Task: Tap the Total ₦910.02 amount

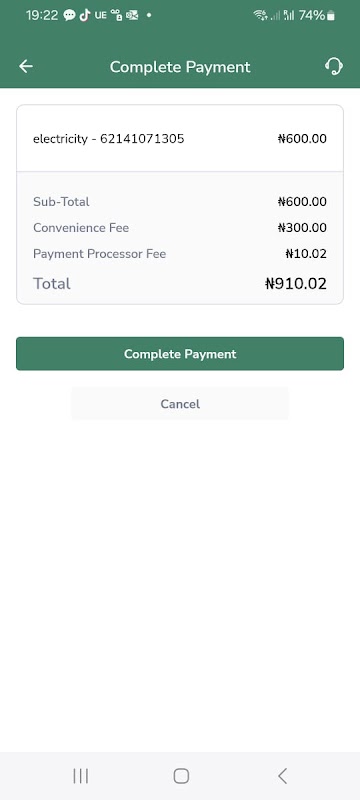Action: [296, 284]
